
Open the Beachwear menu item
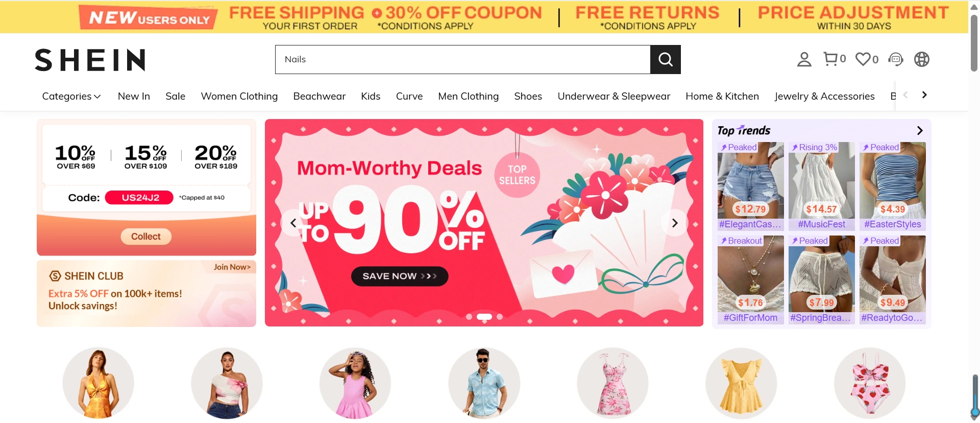pyautogui.click(x=320, y=96)
